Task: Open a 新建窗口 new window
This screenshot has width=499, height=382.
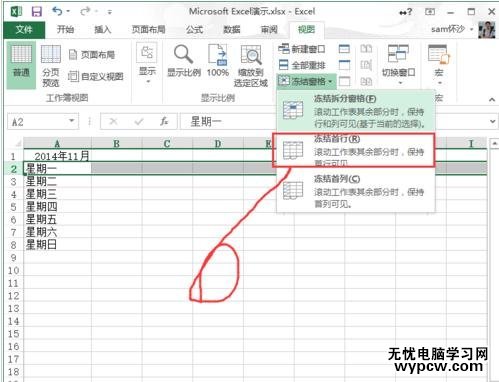Action: pos(302,49)
